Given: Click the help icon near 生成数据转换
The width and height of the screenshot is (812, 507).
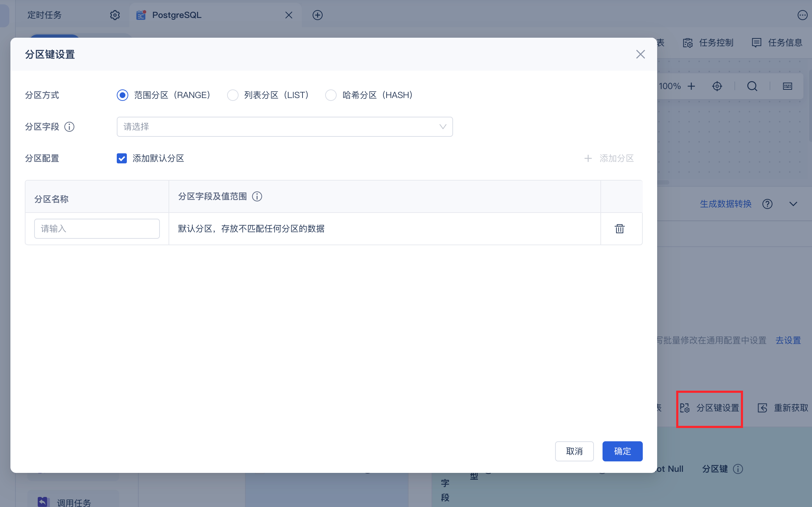Looking at the screenshot, I should (767, 204).
